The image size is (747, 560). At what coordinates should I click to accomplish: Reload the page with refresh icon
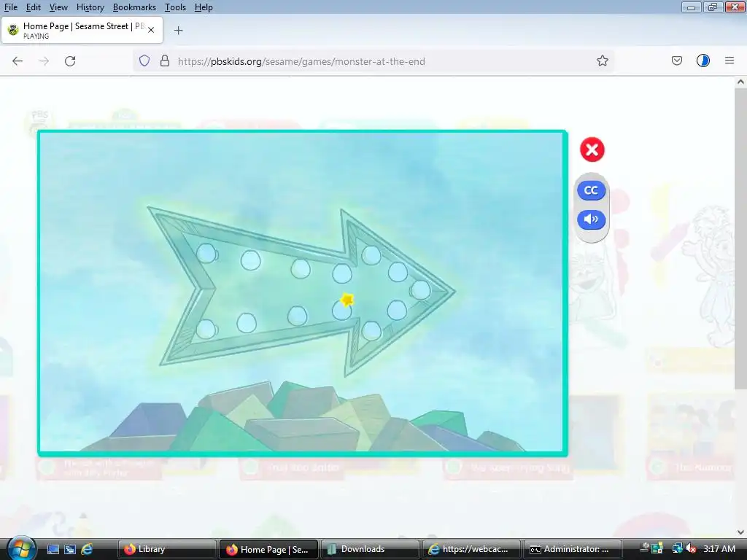70,61
